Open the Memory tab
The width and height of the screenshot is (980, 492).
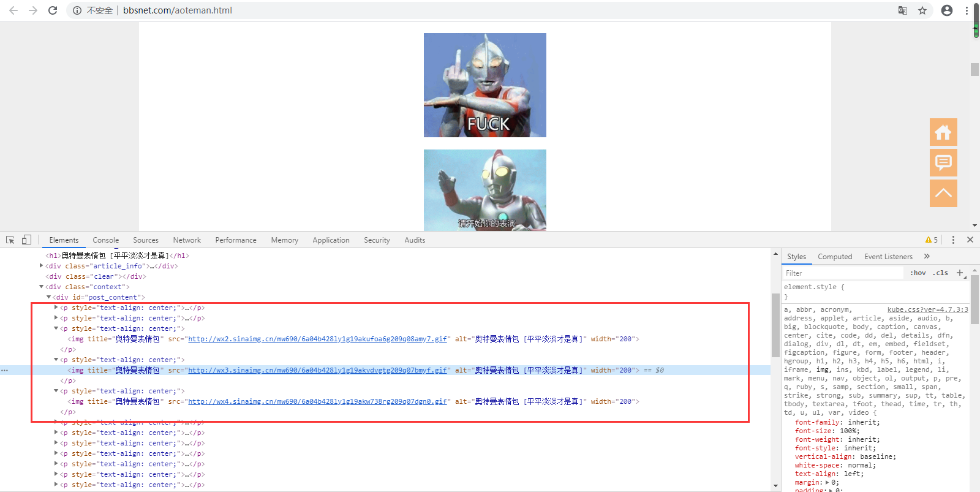click(x=285, y=240)
